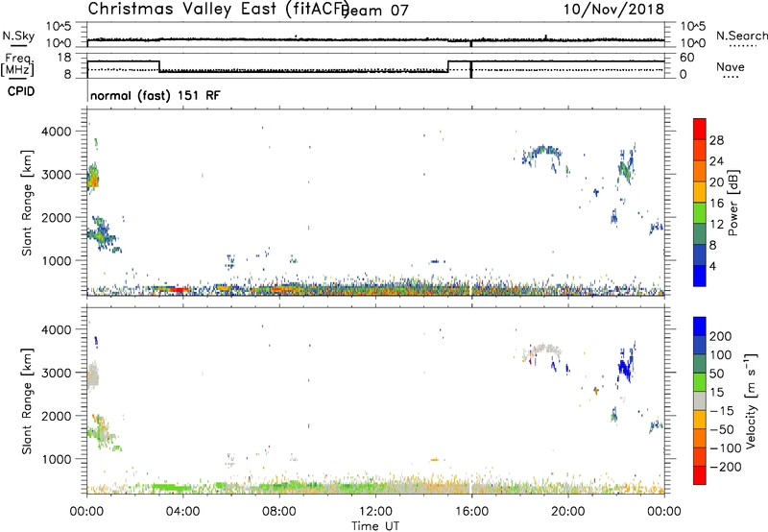Click the '200' label on the Velocity scale
768x532 pixels.
[721, 336]
